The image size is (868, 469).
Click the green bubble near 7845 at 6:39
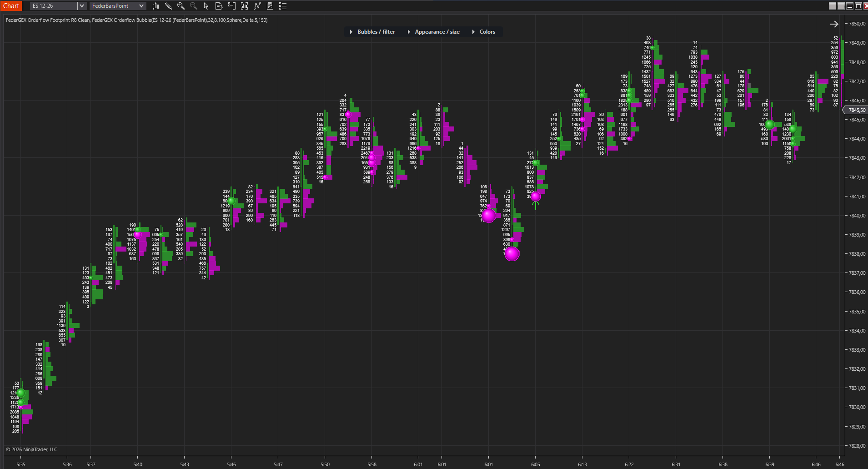click(x=769, y=124)
